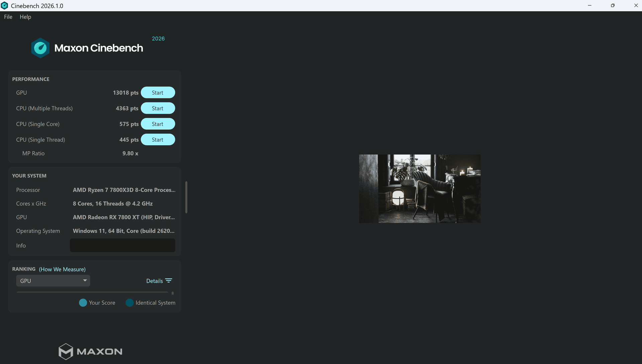The width and height of the screenshot is (642, 364).
Task: Click the 9.80 x MP Ratio value
Action: 130,154
